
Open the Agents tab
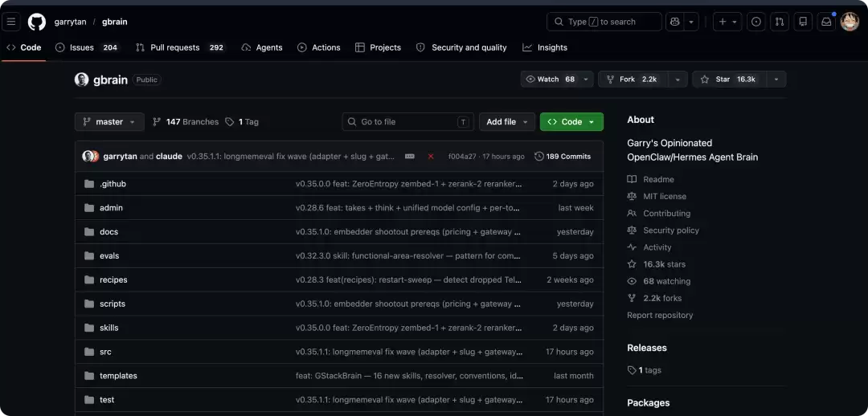click(262, 47)
